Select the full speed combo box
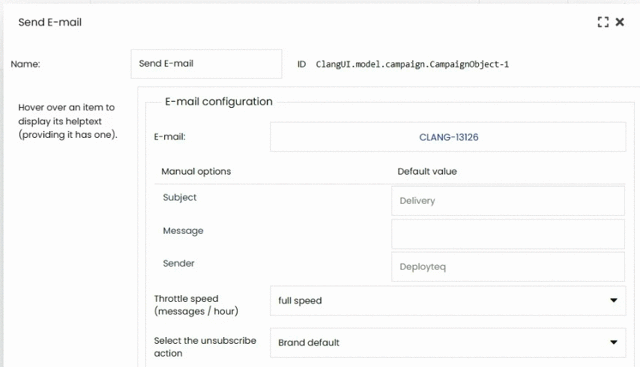The image size is (640, 367). pyautogui.click(x=448, y=300)
